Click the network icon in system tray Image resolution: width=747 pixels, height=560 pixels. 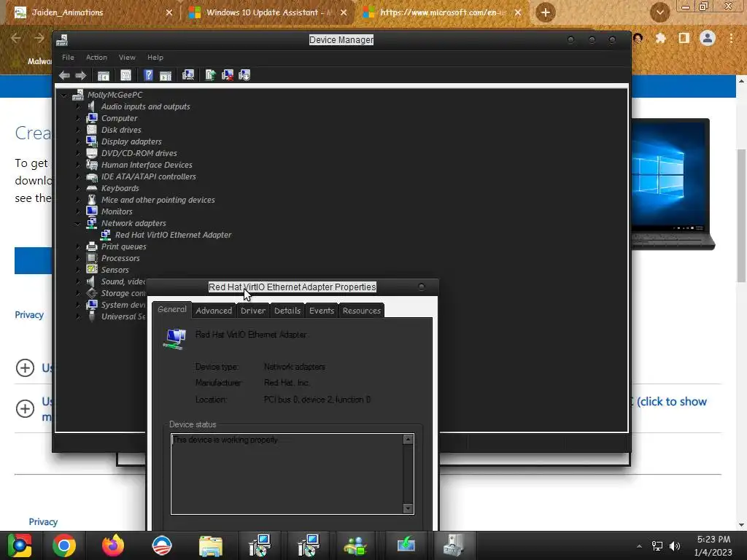coord(657,546)
